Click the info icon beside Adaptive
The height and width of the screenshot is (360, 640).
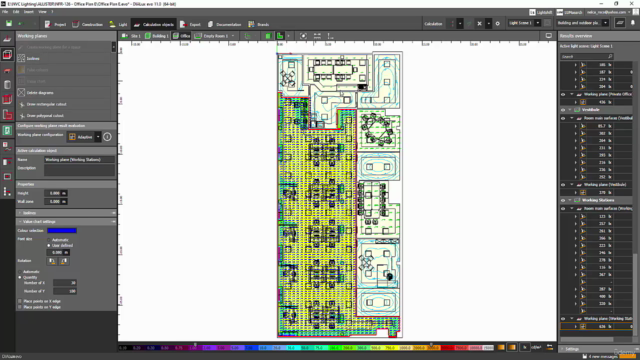pyautogui.click(x=107, y=137)
